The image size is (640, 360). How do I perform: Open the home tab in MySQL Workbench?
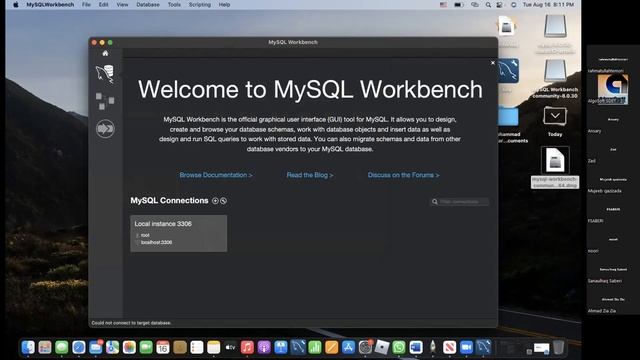tap(105, 53)
